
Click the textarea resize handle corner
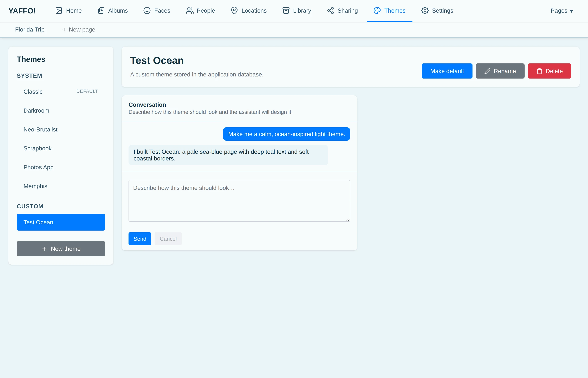348,219
